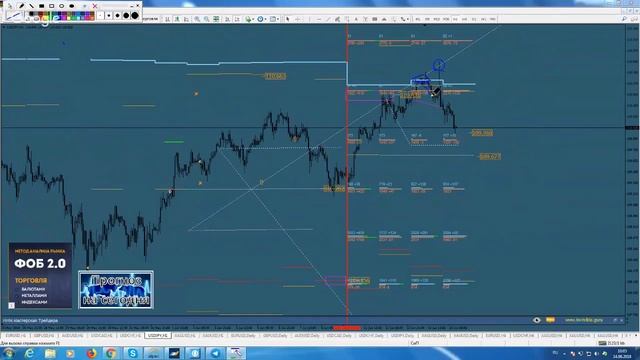
Task: Choose the largest brush size dot
Action: pyautogui.click(x=135, y=16)
